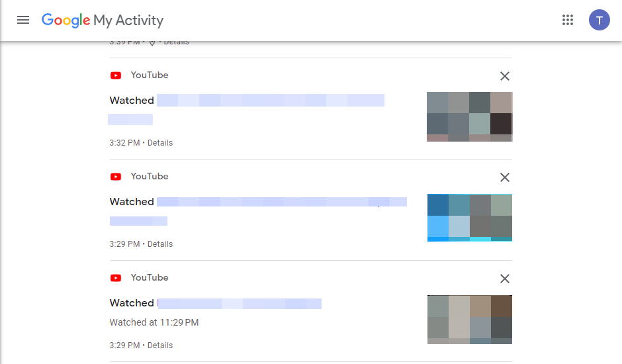
Task: Open the account avatar labeled T
Action: tap(599, 20)
